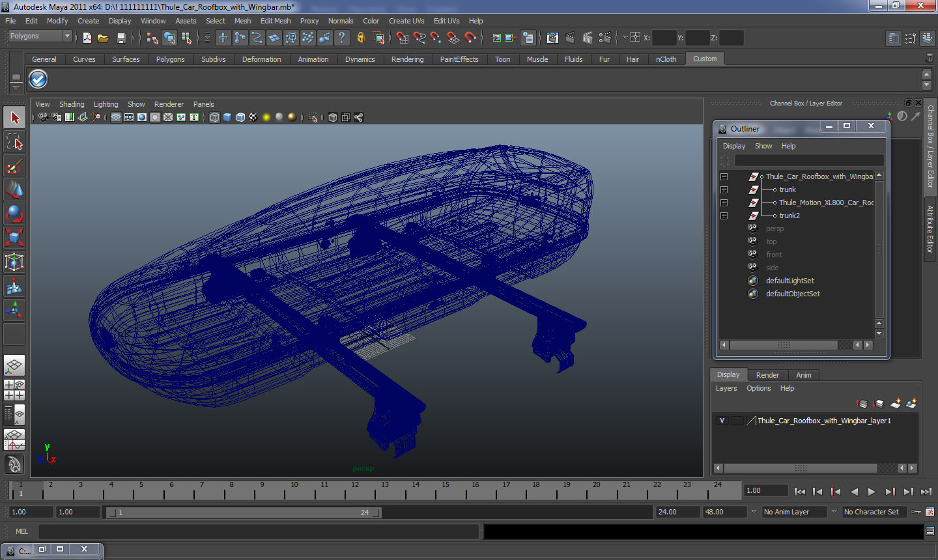Expand Thule_Motion_XL800 node in Outliner
This screenshot has height=560, width=938.
[x=724, y=203]
